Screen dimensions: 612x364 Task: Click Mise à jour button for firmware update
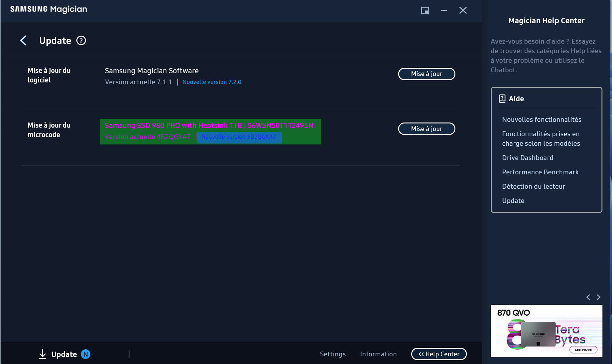point(426,128)
